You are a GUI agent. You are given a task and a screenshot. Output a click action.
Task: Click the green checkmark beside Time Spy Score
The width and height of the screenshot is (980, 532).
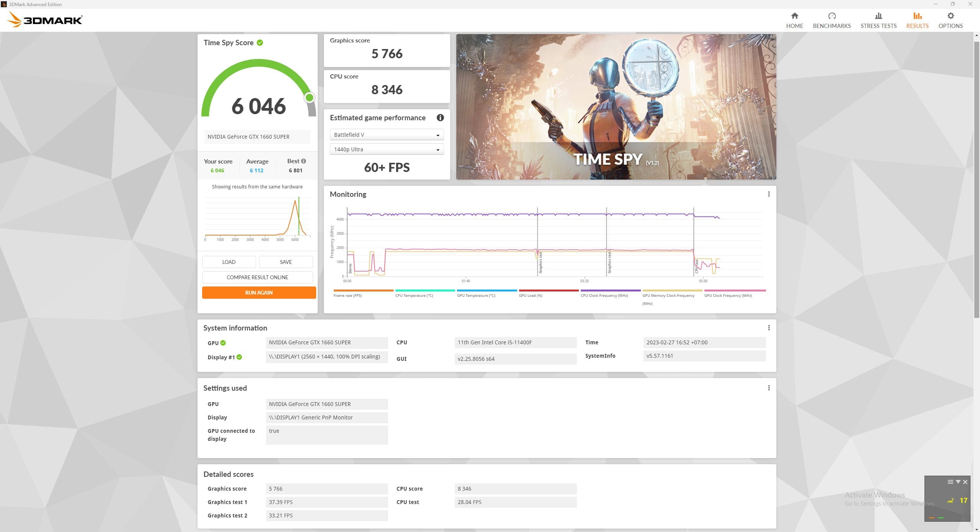coord(260,43)
